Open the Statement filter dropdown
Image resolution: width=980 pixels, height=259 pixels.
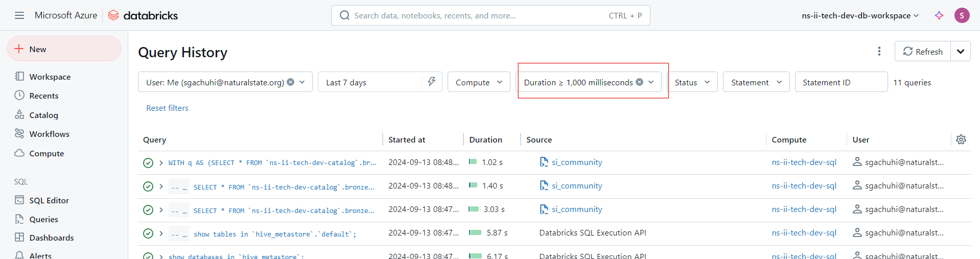pyautogui.click(x=756, y=82)
